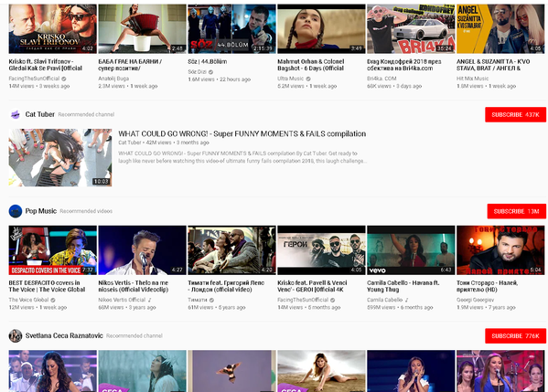Open Pop Music channel name link

(x=40, y=211)
